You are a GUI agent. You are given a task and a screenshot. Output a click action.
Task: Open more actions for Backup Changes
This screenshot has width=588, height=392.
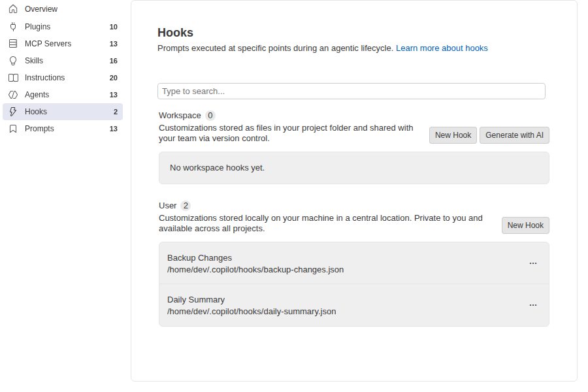tap(533, 263)
